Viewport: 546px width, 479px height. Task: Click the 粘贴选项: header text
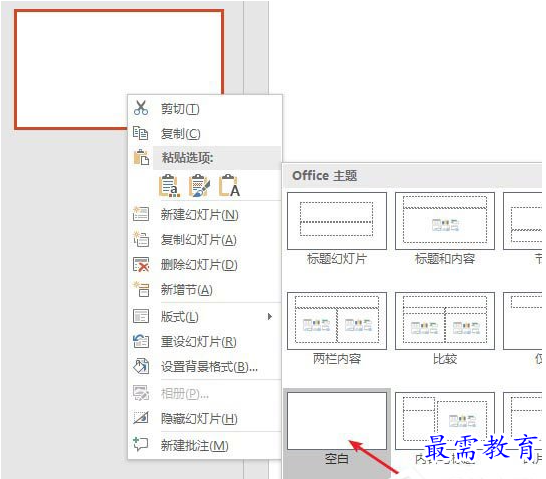(187, 158)
